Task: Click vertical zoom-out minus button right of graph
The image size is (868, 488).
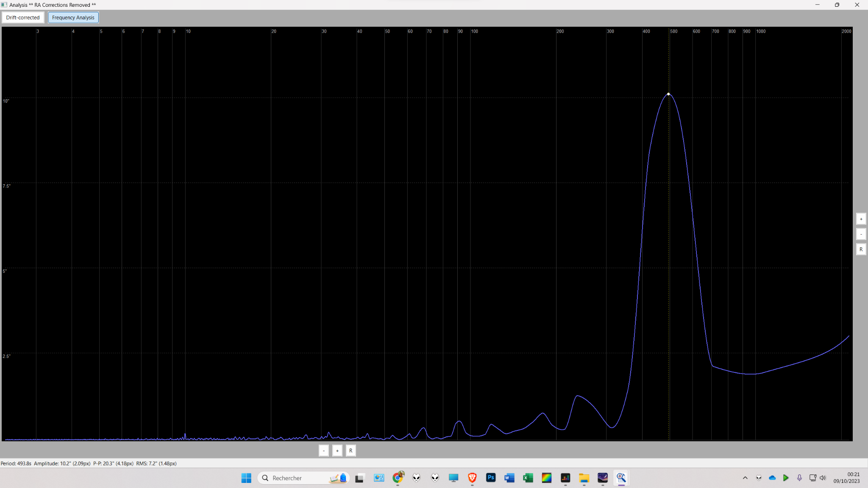Action: click(x=861, y=234)
